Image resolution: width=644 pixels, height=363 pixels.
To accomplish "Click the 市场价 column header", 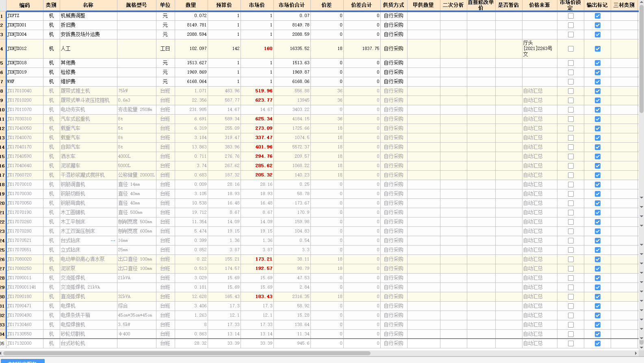I will [x=257, y=5].
